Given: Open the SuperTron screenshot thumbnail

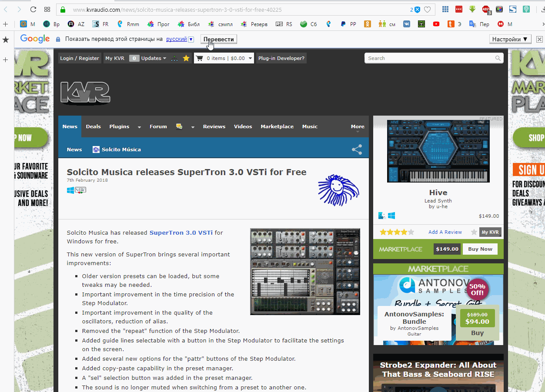Looking at the screenshot, I should [305, 272].
